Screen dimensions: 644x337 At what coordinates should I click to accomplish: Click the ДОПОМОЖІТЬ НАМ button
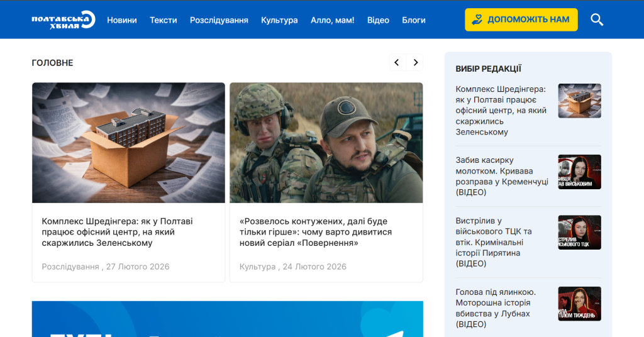[x=521, y=19]
